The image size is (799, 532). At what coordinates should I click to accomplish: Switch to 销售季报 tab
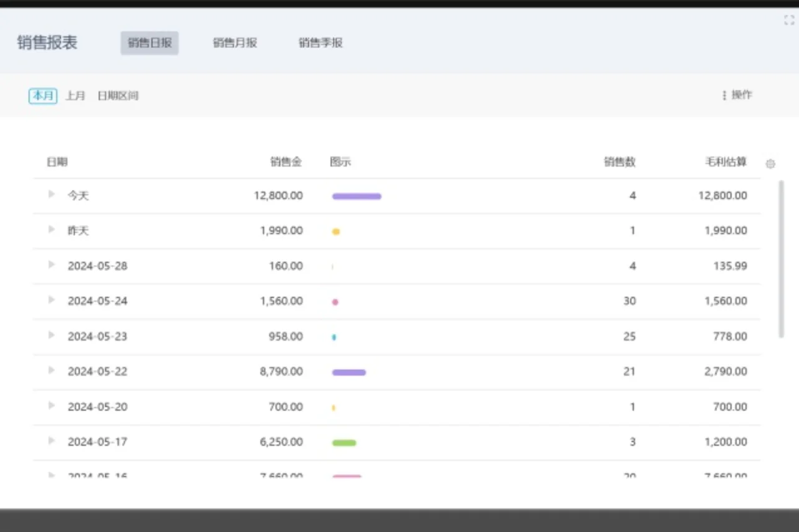[320, 43]
